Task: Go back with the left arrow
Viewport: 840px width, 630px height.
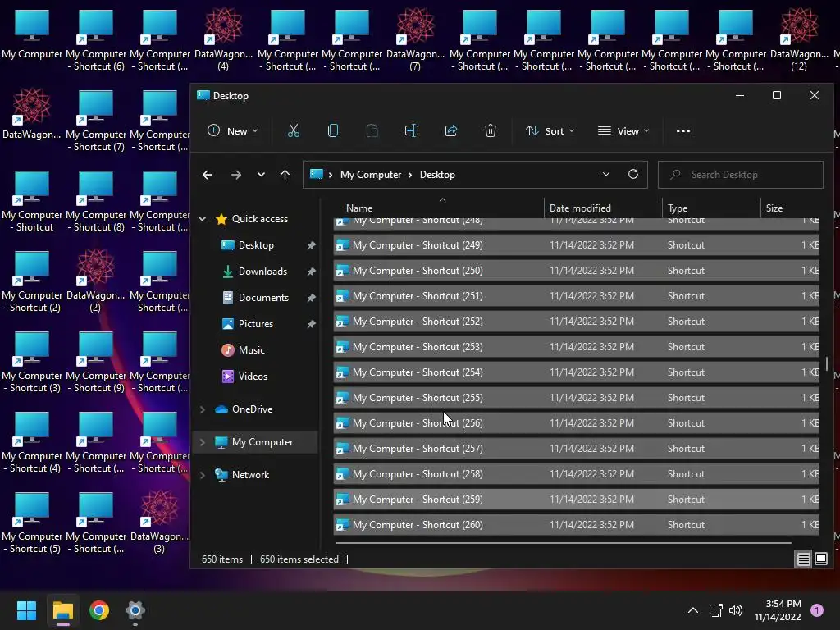Action: pyautogui.click(x=208, y=175)
